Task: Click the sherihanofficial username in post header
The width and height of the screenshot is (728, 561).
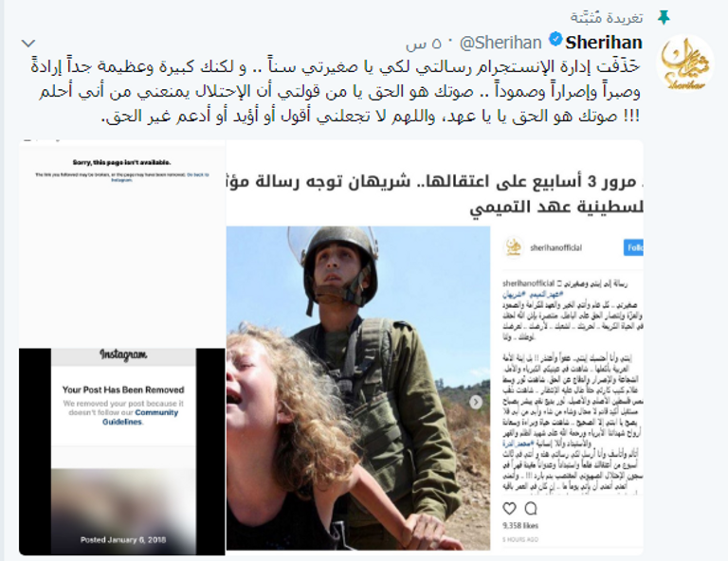Action: [555, 247]
